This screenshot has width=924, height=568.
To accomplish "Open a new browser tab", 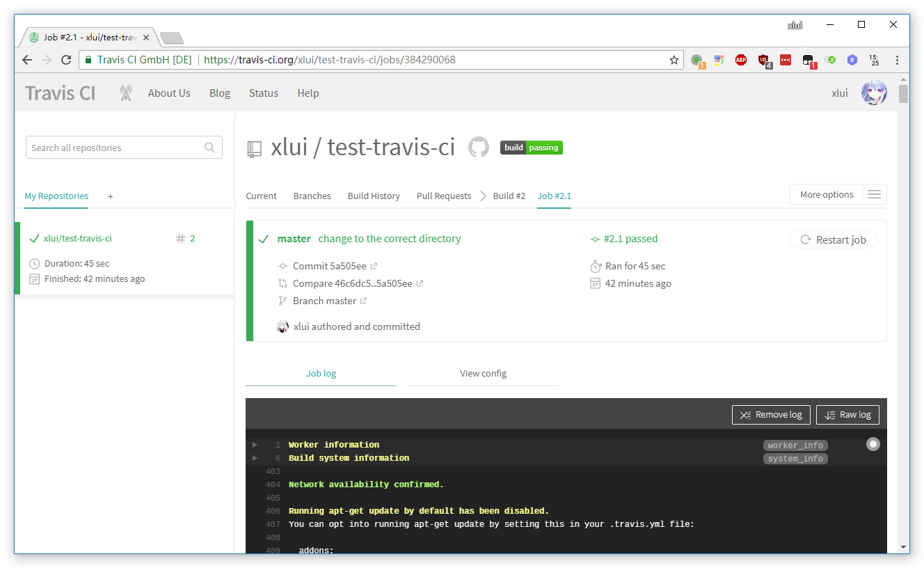I will tap(172, 38).
